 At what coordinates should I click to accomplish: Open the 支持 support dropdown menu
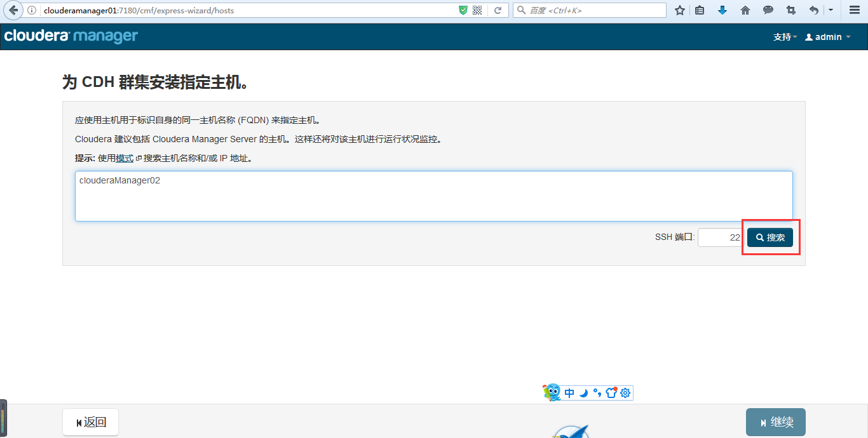point(785,37)
